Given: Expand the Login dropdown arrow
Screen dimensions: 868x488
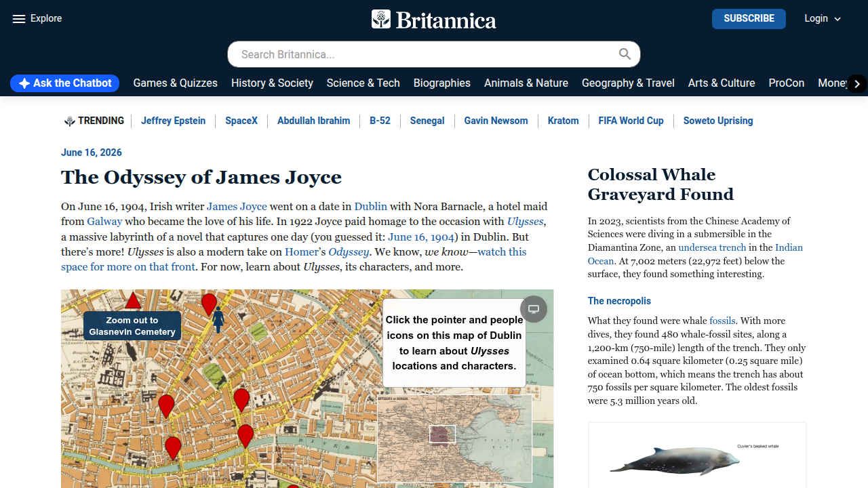Looking at the screenshot, I should (x=837, y=19).
